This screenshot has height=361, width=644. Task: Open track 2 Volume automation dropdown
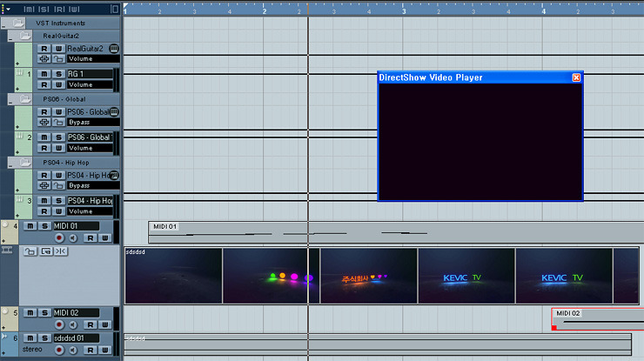pyautogui.click(x=90, y=148)
